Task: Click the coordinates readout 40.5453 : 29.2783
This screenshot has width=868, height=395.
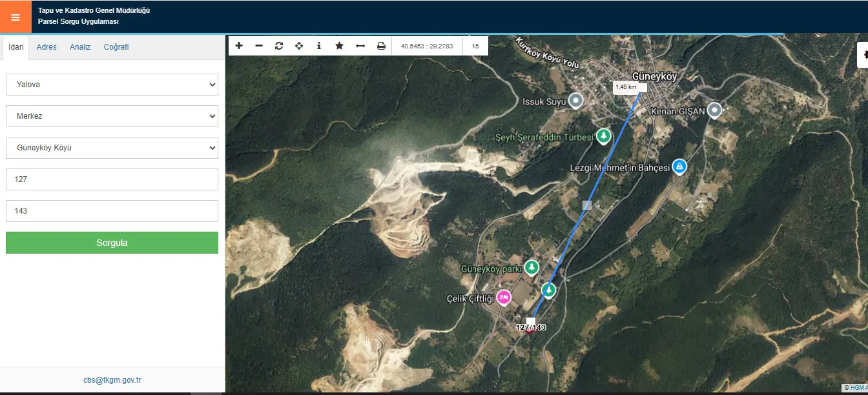Action: 427,46
